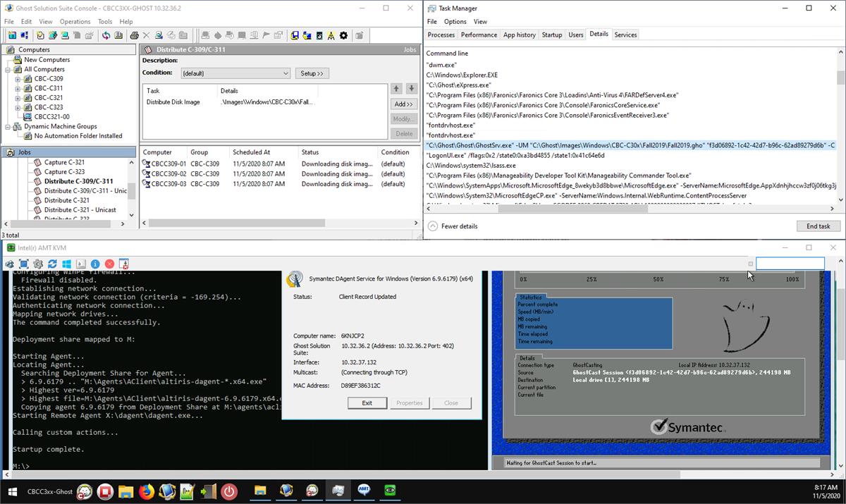Viewport: 846px width, 504px height.
Task: Open the settings gear in AMT KVM toolbar
Action: tap(37, 264)
